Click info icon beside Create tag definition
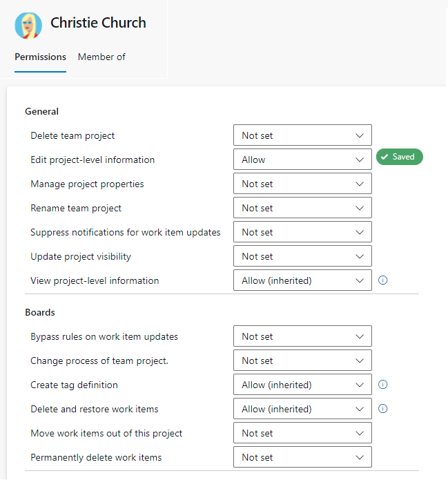Screen dimensions: 448x480 [x=383, y=385]
